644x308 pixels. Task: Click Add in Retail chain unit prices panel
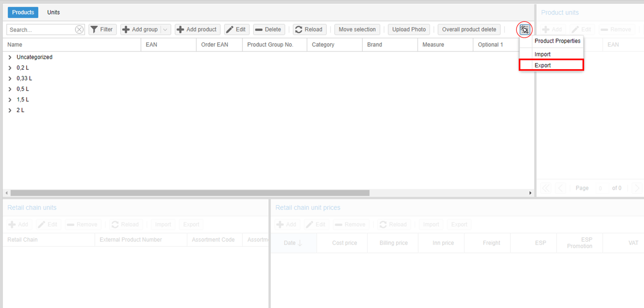coord(287,225)
